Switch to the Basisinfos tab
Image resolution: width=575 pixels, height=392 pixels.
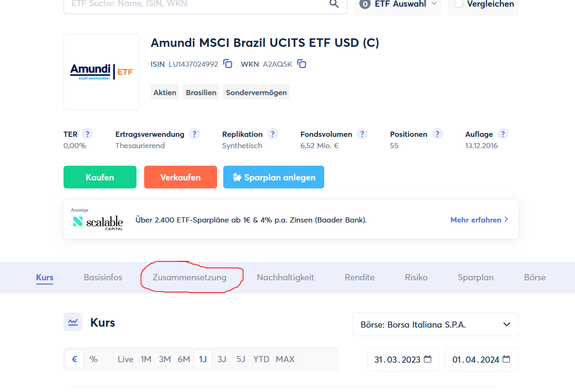103,277
